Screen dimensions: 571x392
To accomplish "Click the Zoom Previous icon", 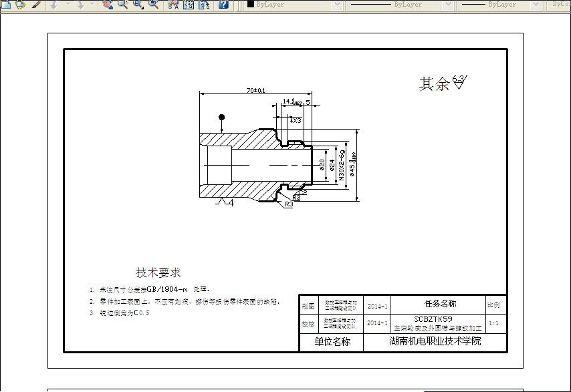I will click(152, 5).
